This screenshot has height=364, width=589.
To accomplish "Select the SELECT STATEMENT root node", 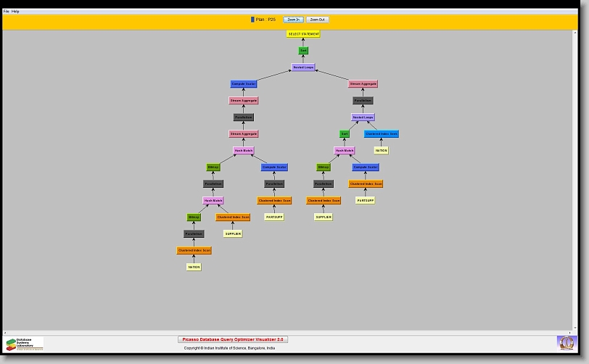I will tap(303, 34).
